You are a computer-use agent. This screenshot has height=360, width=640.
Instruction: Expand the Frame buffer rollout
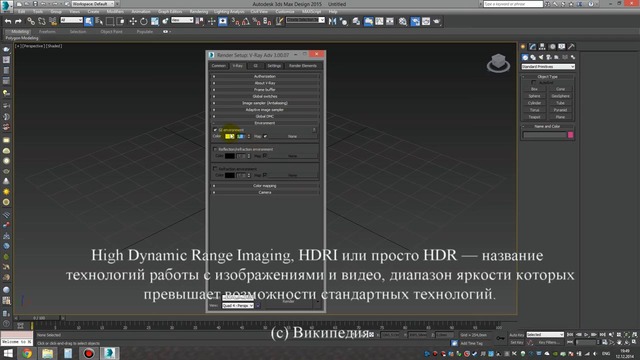(265, 90)
